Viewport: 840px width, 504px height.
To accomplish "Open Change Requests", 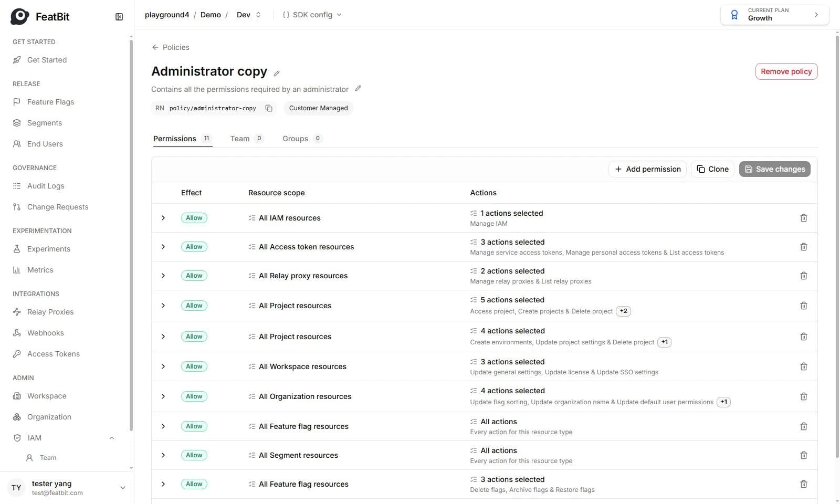I will tap(58, 207).
